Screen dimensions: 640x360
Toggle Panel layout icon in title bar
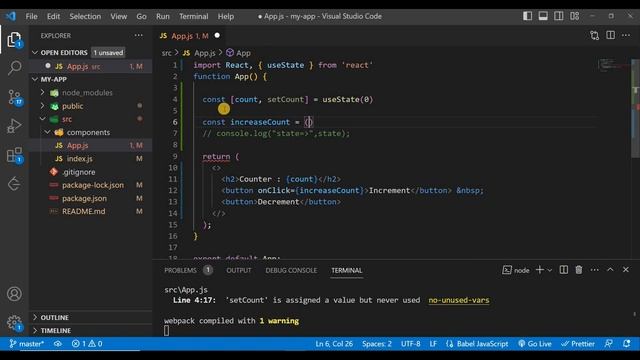click(543, 16)
